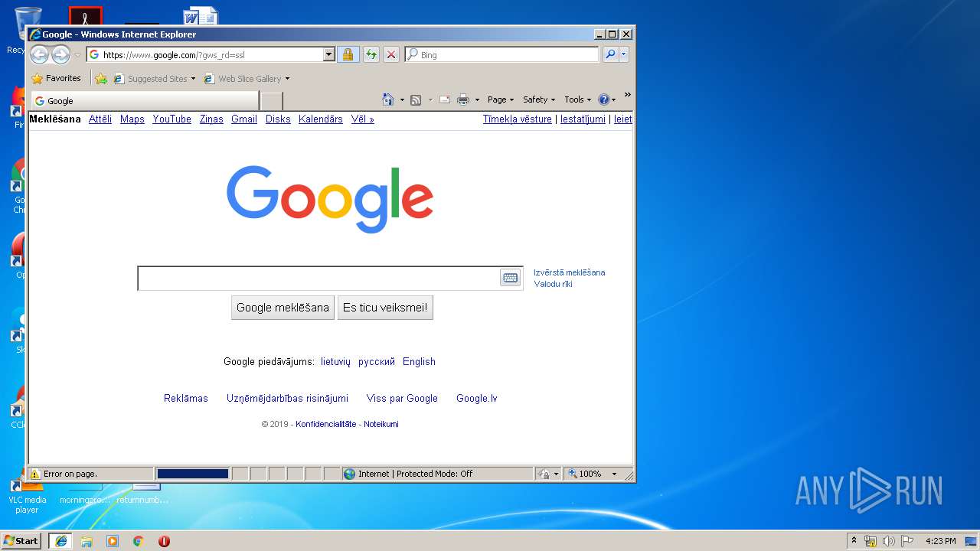Open the Tools menu
The width and height of the screenshot is (980, 551).
[x=577, y=99]
